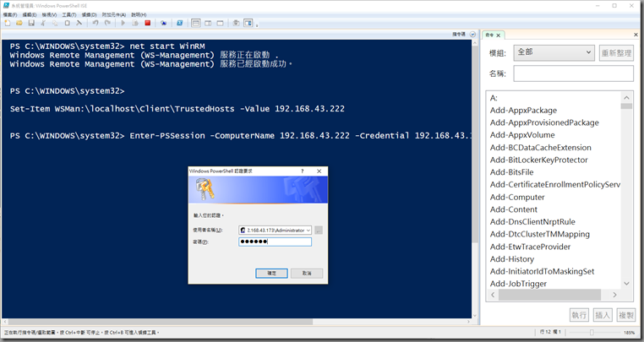Click the Paste clipboard toolbar icon
The width and height of the screenshot is (644, 342).
click(67, 23)
